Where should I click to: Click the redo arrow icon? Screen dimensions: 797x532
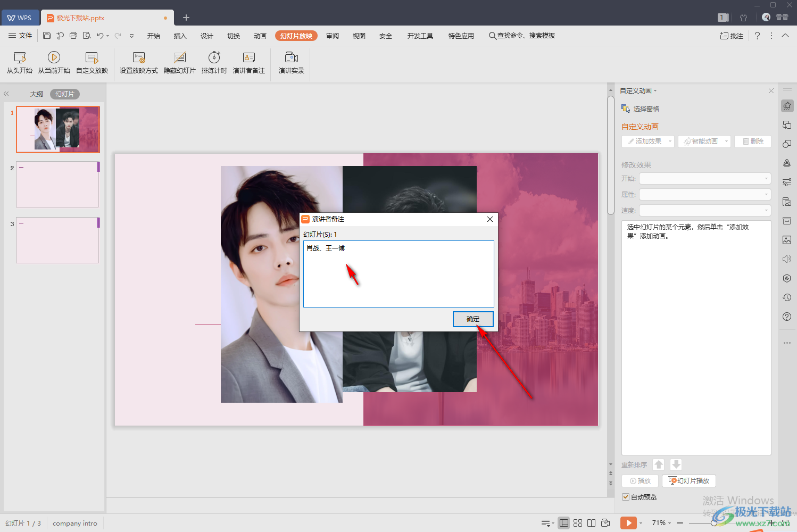tap(118, 36)
